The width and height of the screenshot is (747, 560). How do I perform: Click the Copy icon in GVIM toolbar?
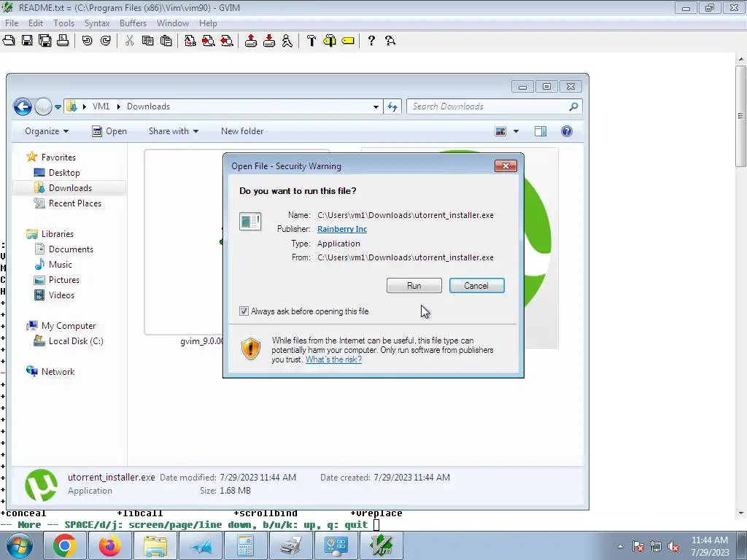pos(147,41)
